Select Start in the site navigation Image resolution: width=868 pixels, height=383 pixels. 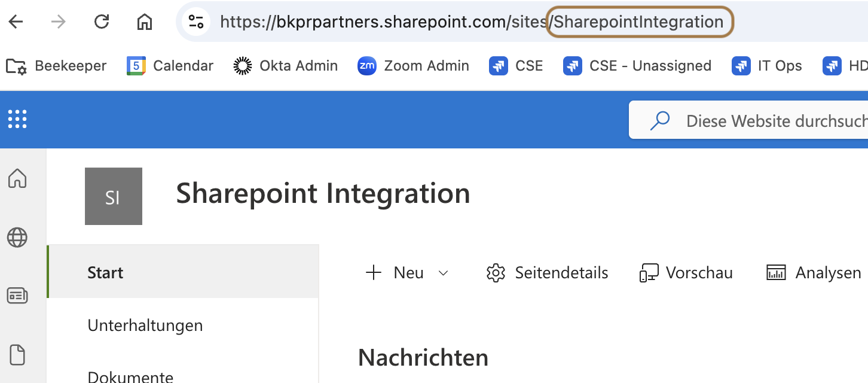[x=105, y=273]
